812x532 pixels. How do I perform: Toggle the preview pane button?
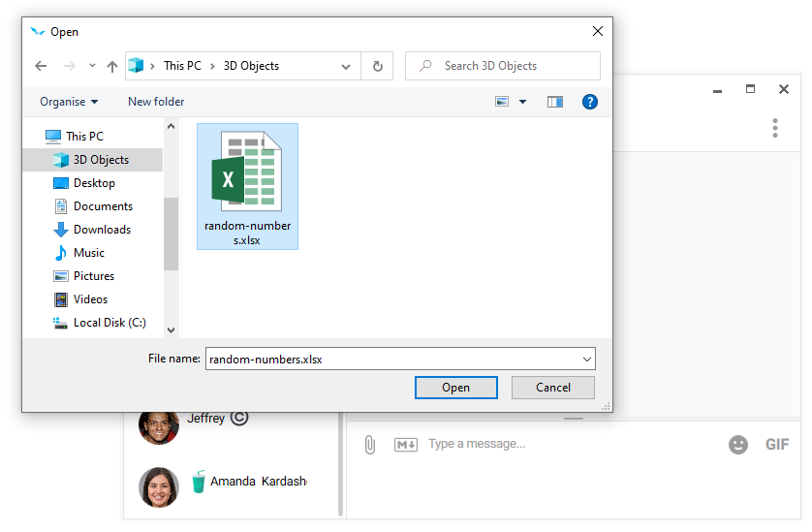tap(555, 102)
